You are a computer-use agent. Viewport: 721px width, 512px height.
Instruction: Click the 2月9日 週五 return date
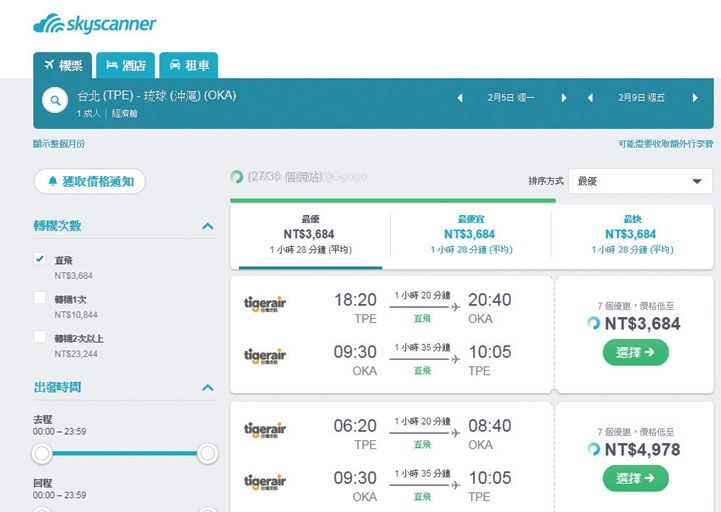[x=641, y=98]
